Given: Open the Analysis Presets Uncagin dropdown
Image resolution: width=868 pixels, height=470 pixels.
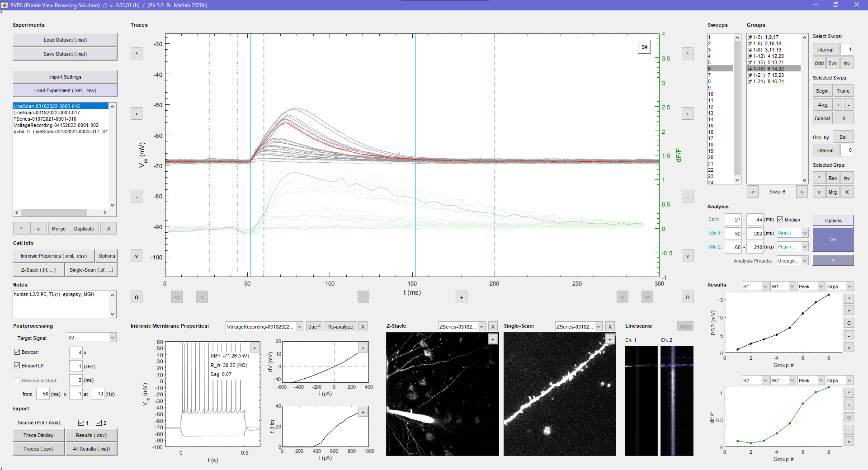Looking at the screenshot, I should [793, 261].
